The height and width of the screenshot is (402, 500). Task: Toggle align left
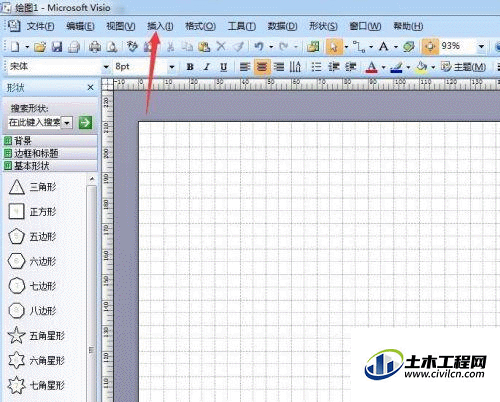(x=245, y=67)
